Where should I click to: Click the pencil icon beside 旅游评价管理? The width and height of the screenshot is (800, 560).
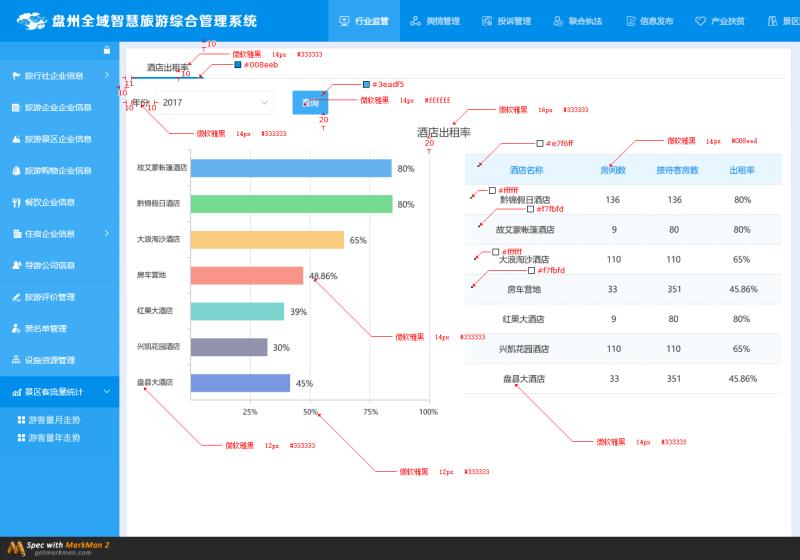click(x=15, y=297)
